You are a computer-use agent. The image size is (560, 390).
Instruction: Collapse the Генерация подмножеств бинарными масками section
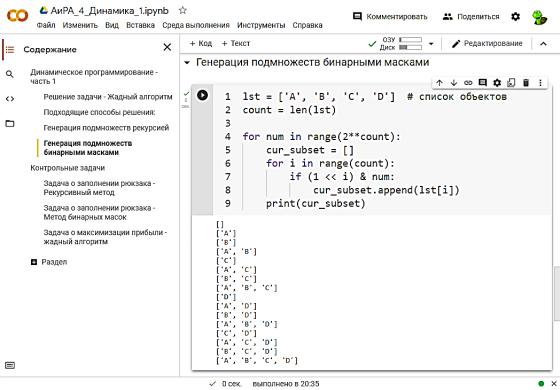186,63
